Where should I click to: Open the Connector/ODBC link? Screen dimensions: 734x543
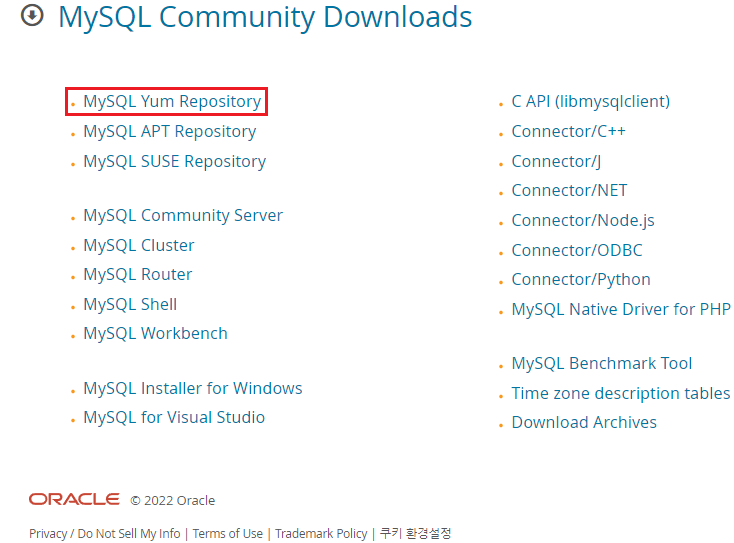point(577,250)
